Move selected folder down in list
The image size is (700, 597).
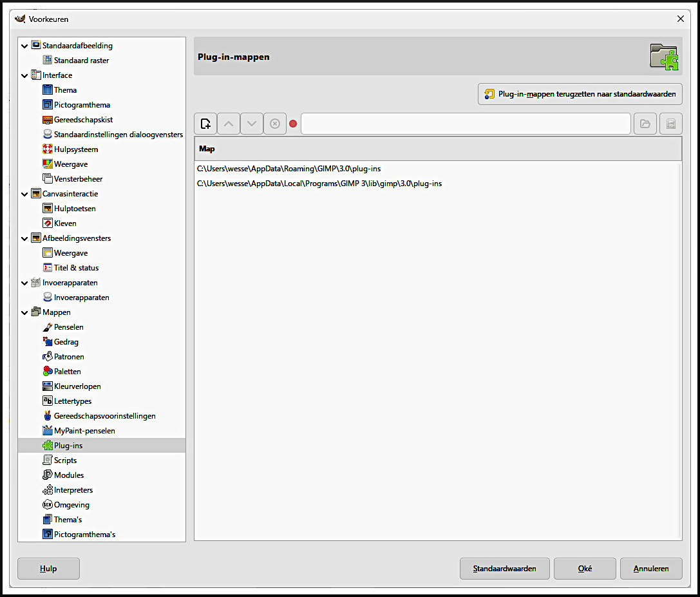click(x=252, y=124)
